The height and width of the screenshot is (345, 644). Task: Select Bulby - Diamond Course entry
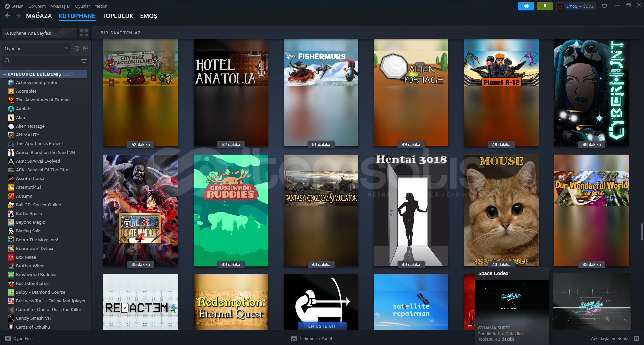41,292
